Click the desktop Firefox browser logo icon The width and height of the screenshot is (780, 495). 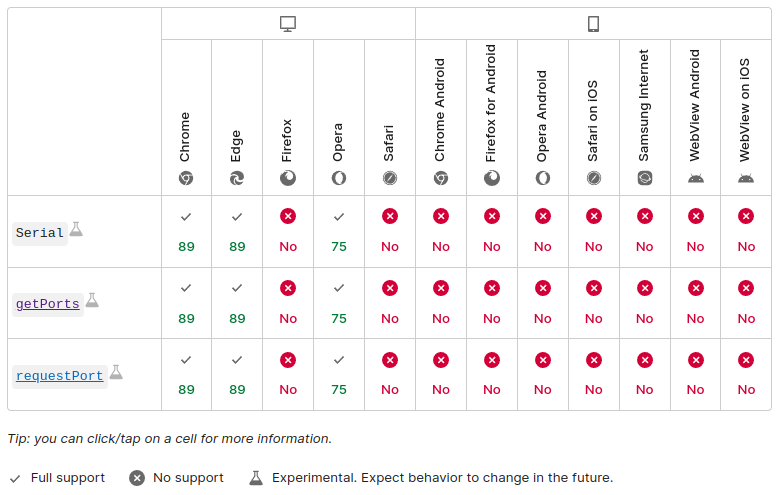tap(288, 178)
